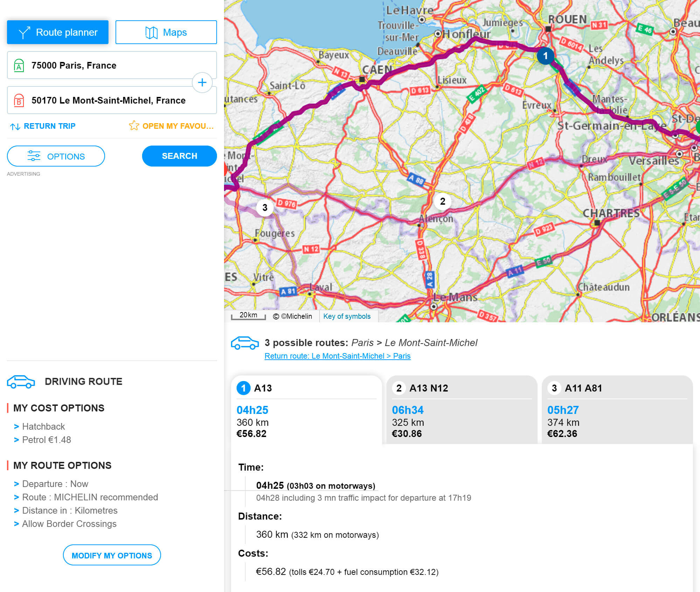Image resolution: width=700 pixels, height=592 pixels.
Task: Click the 360 km (332 km on motorways) detail
Action: pos(317,535)
